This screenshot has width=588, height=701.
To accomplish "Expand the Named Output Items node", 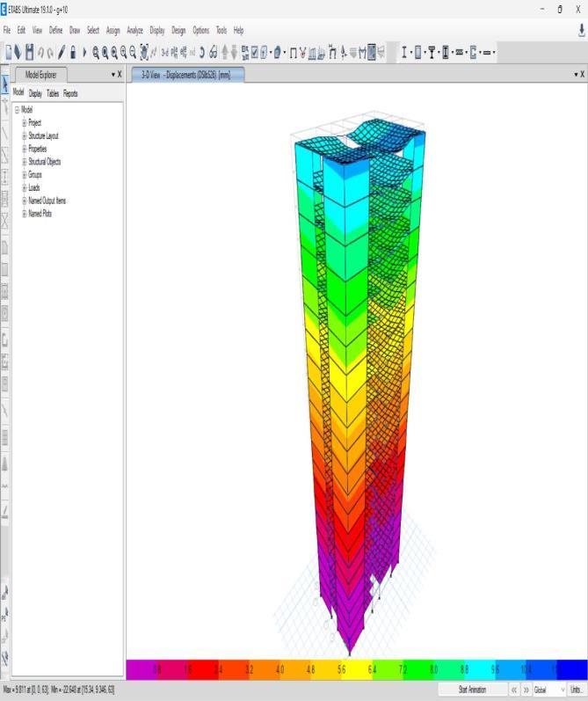I will (25, 201).
